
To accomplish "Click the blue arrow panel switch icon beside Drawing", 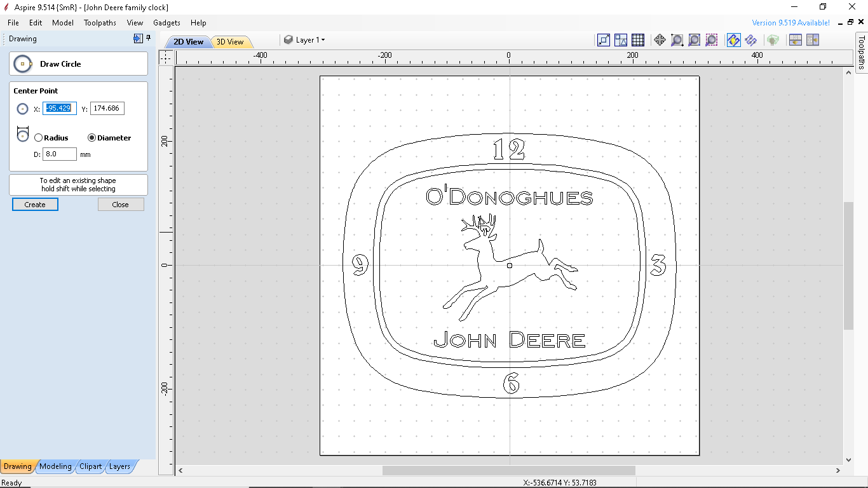I will pos(138,39).
